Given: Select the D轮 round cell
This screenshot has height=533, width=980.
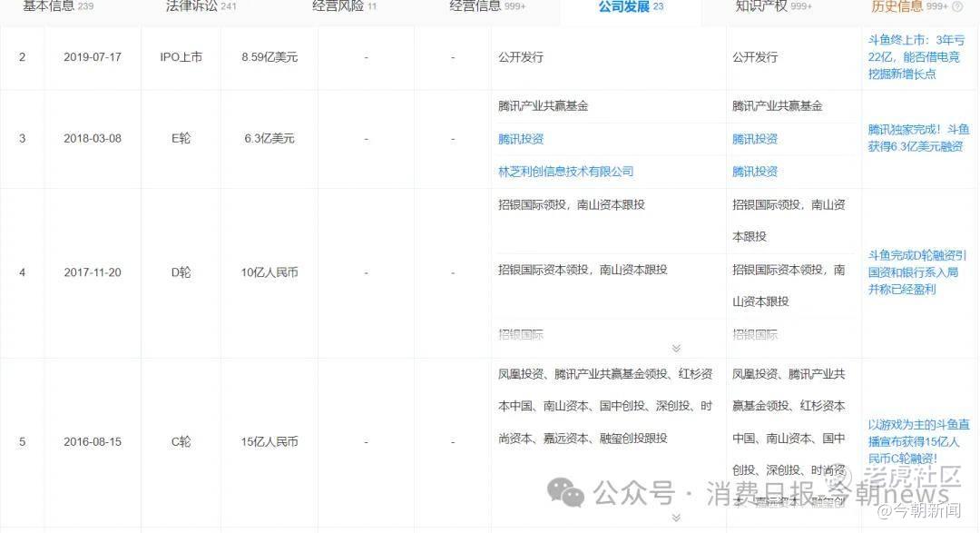Looking at the screenshot, I should coord(181,272).
